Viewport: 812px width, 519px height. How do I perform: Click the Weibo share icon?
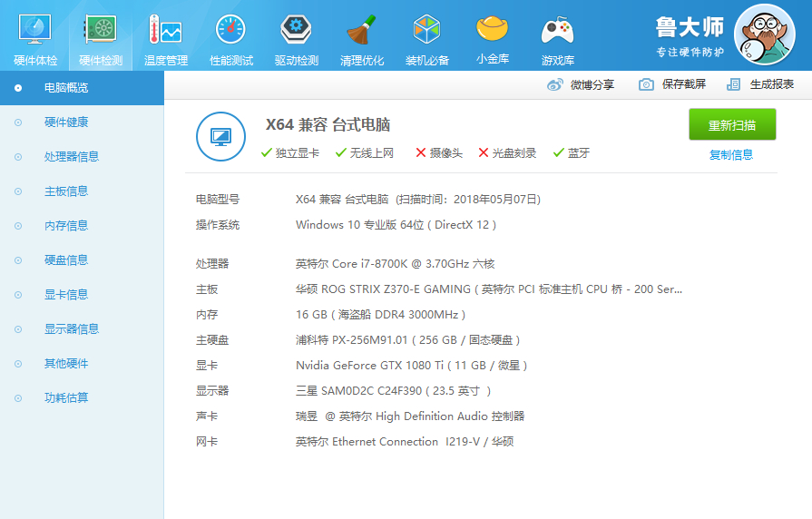(x=554, y=84)
